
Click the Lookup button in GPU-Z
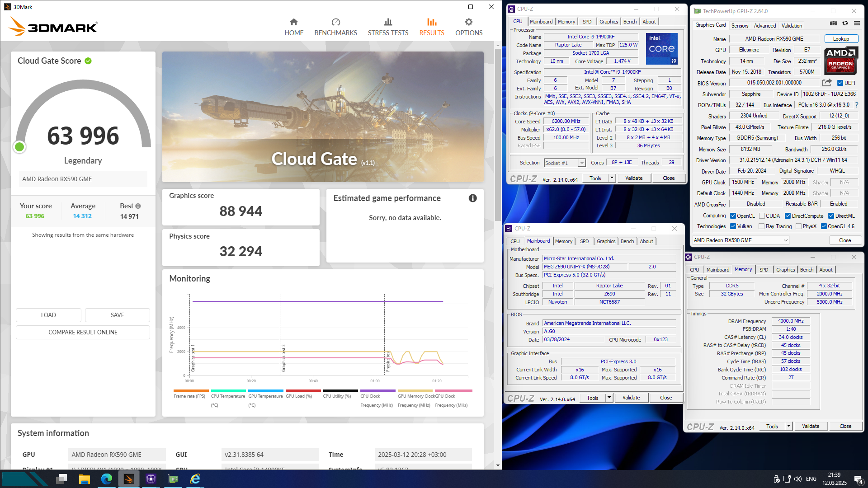pos(841,39)
